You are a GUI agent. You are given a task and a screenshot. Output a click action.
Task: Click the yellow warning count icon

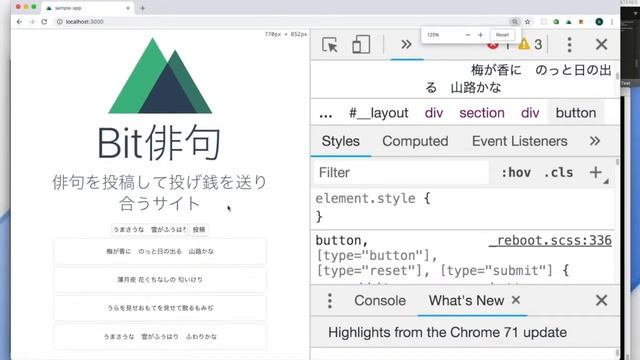[524, 44]
